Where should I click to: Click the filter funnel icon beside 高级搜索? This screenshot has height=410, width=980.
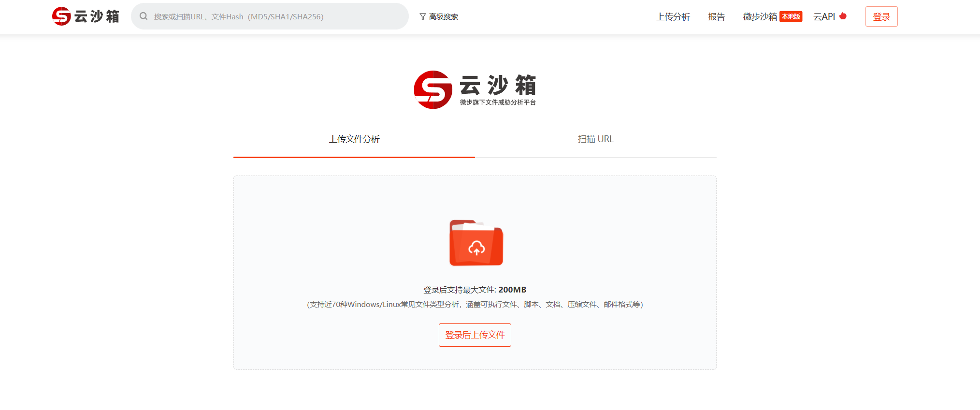click(x=423, y=17)
